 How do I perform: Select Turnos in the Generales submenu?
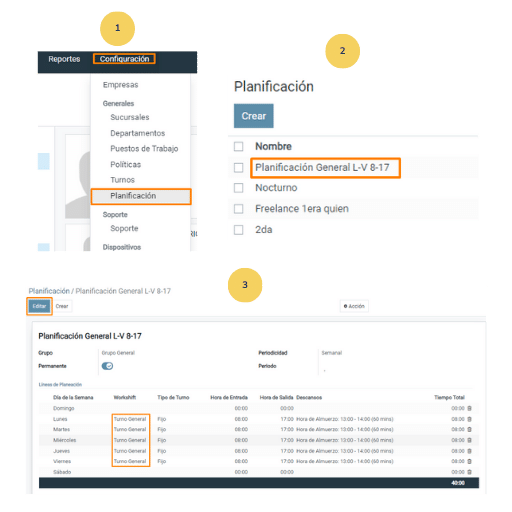[x=122, y=180]
